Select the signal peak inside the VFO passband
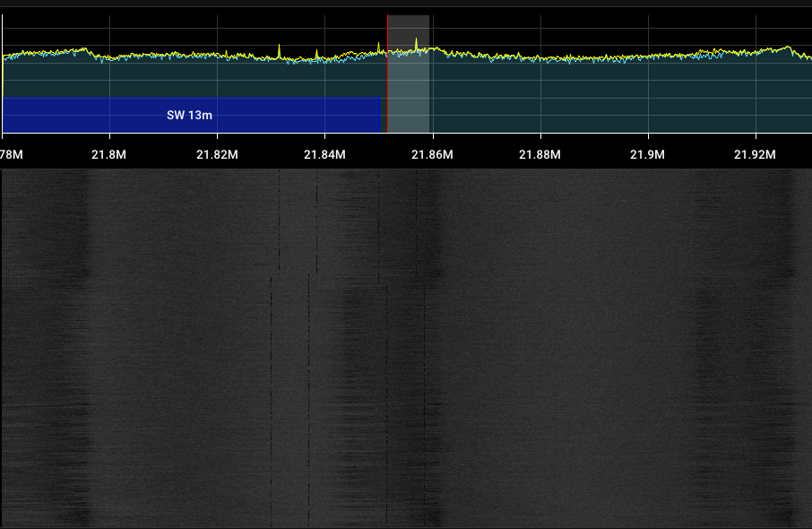 pos(417,45)
